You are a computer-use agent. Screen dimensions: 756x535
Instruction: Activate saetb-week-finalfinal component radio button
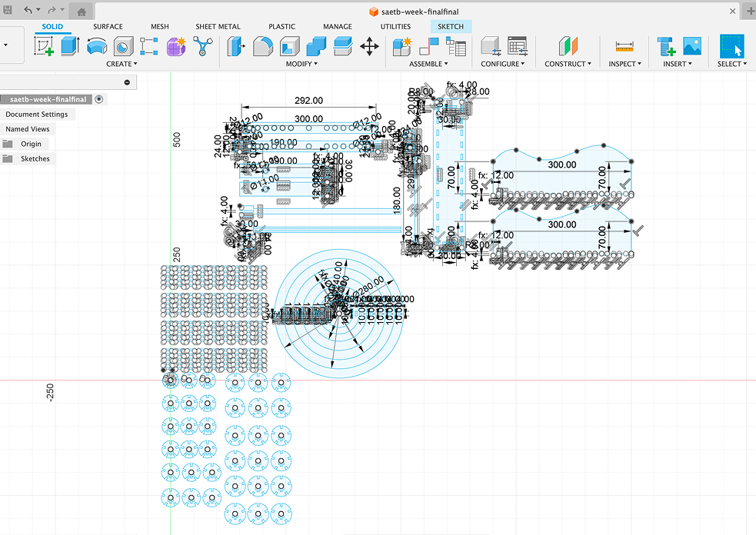point(100,99)
